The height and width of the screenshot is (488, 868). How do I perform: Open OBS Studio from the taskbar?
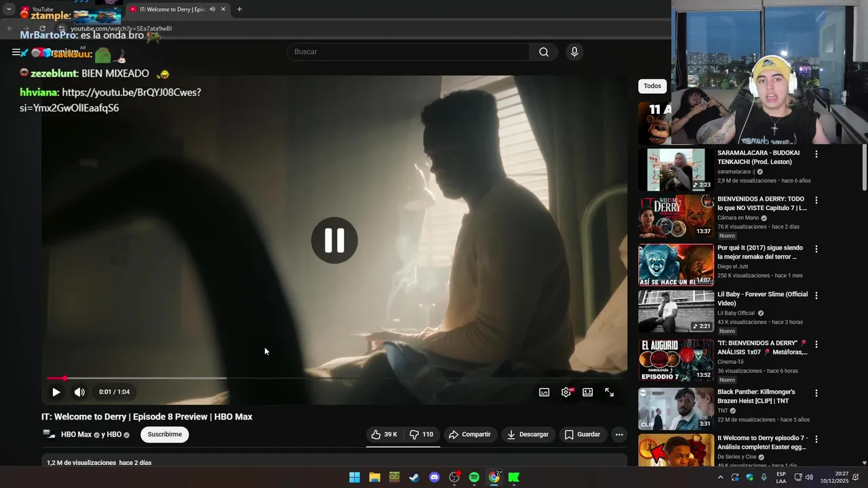(454, 477)
